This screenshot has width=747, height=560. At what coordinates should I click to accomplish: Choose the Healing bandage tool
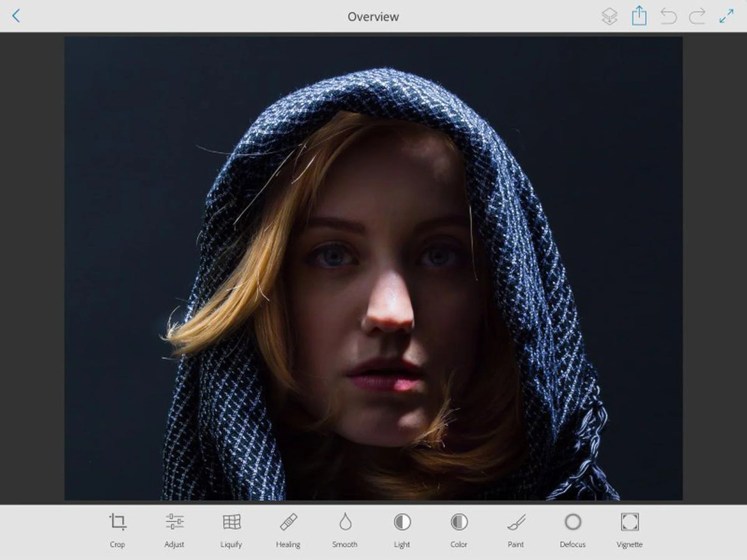point(288,522)
